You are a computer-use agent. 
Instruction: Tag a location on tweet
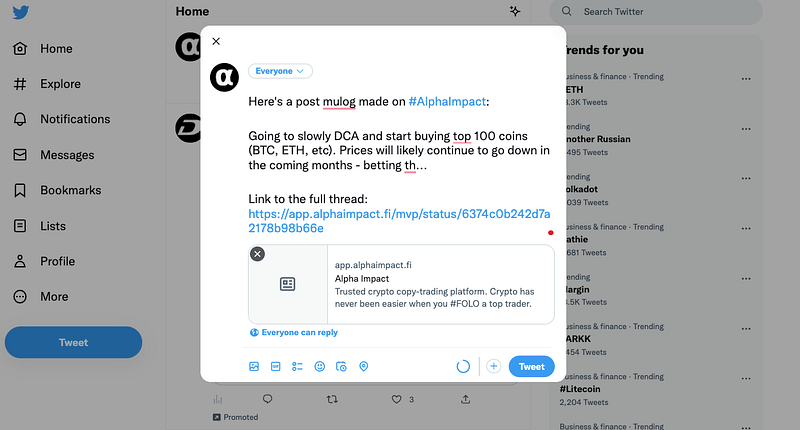click(363, 367)
